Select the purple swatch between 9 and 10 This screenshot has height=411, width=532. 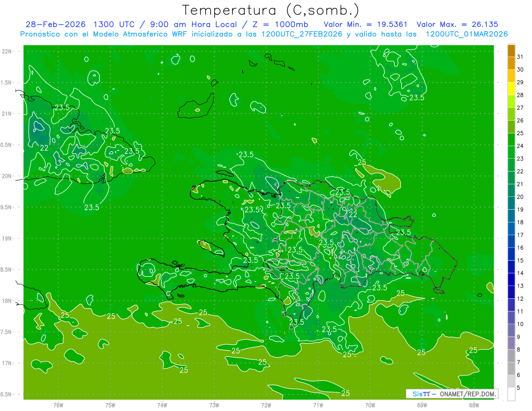(x=511, y=331)
